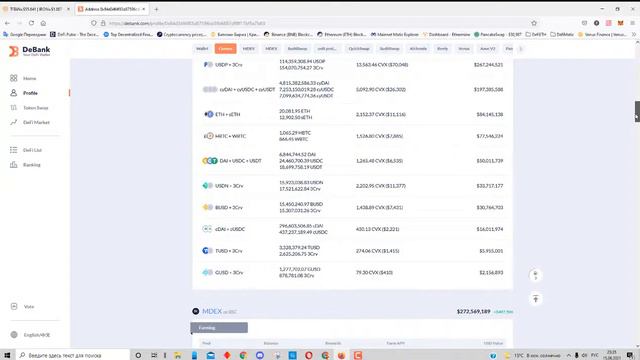
Task: Open Ranking in the sidebar
Action: pyautogui.click(x=31, y=165)
